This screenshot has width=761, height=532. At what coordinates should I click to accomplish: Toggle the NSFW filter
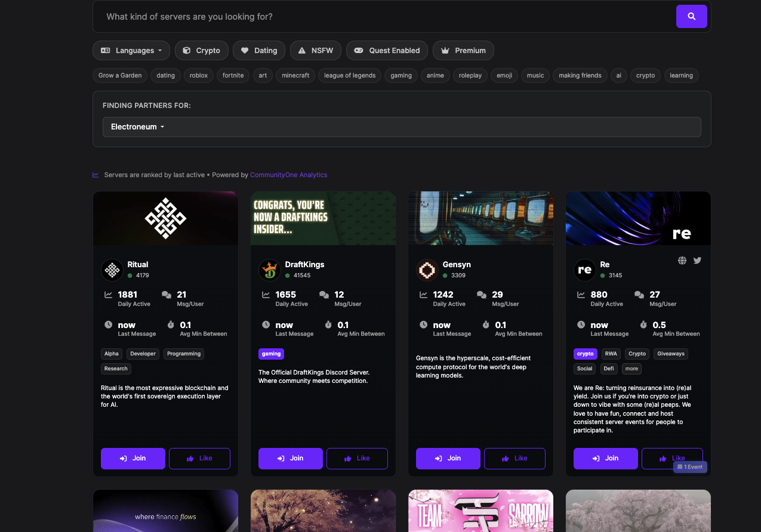[315, 50]
